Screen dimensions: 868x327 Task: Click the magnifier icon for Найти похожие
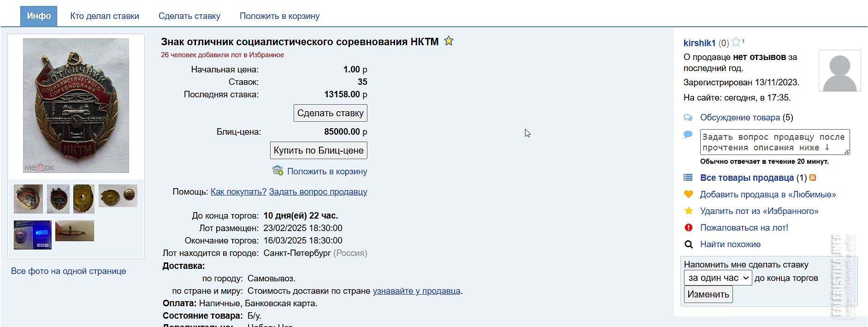(689, 244)
